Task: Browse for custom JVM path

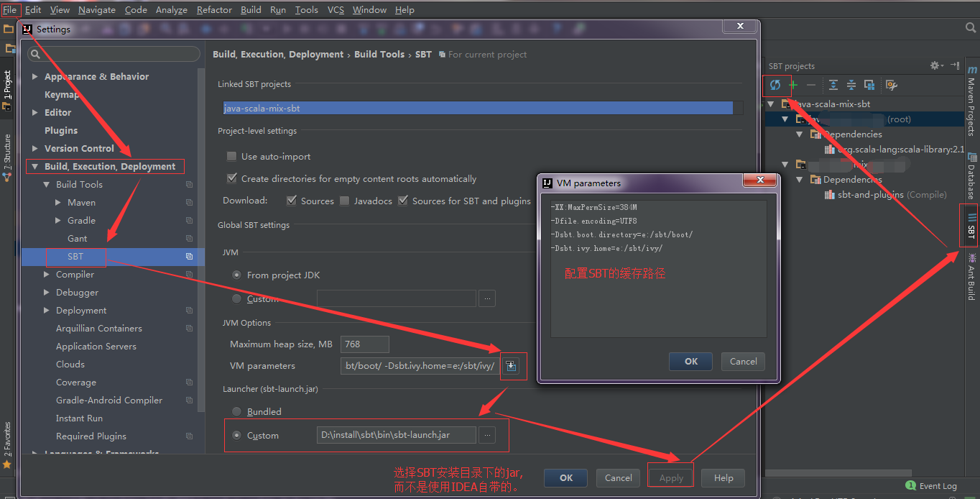Action: pos(487,298)
